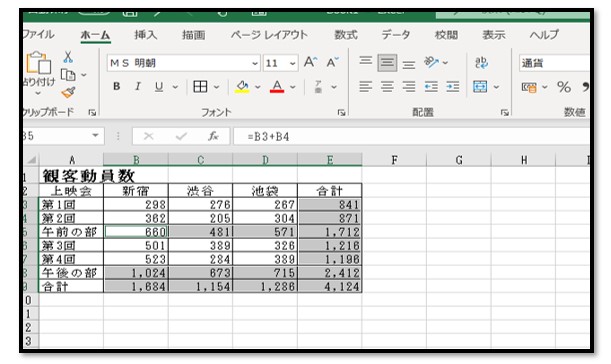Screen dimensions: 611x364
Task: Click the Insert Function fx icon
Action: 213,136
